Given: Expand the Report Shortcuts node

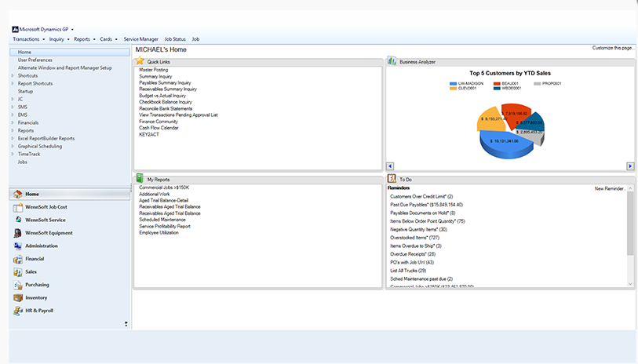Looking at the screenshot, I should pos(13,83).
